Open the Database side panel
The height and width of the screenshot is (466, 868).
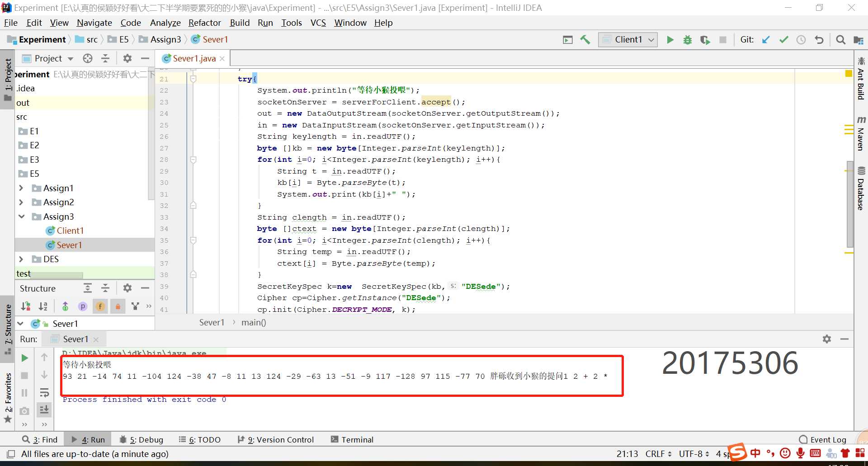pyautogui.click(x=861, y=188)
